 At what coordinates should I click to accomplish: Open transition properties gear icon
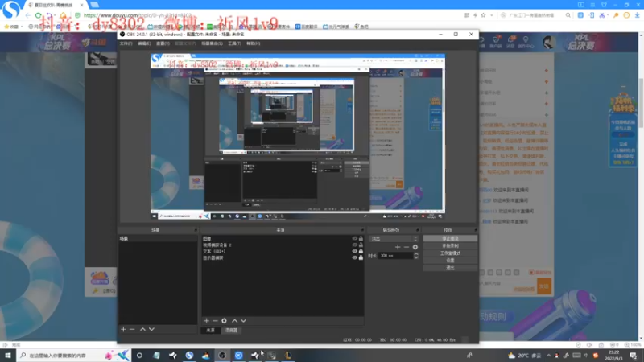coord(415,247)
